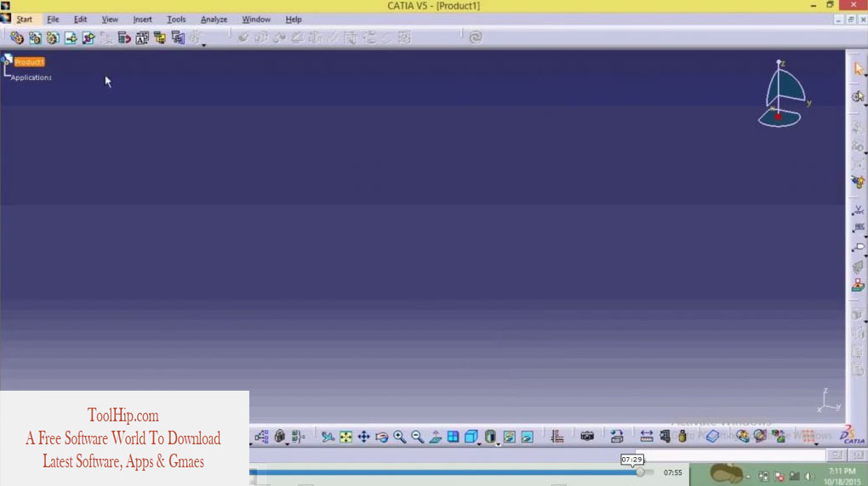The width and height of the screenshot is (868, 486).
Task: Click the camera Capture icon
Action: [x=587, y=437]
